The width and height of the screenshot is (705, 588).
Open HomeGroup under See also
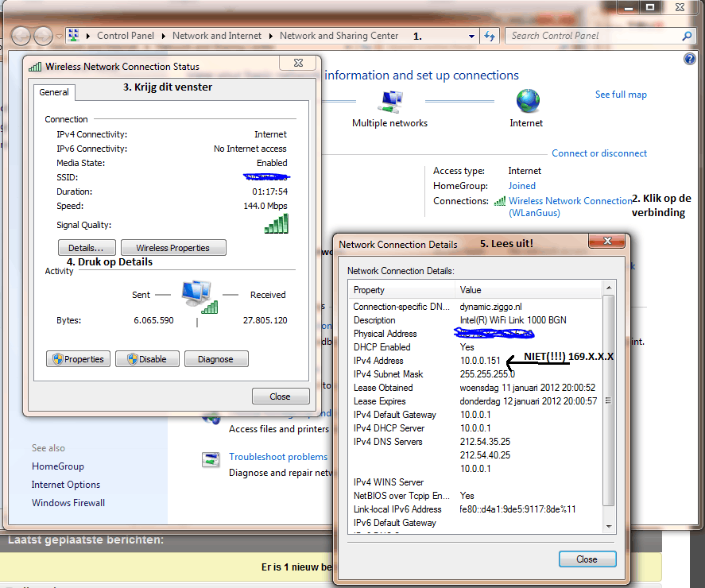58,466
